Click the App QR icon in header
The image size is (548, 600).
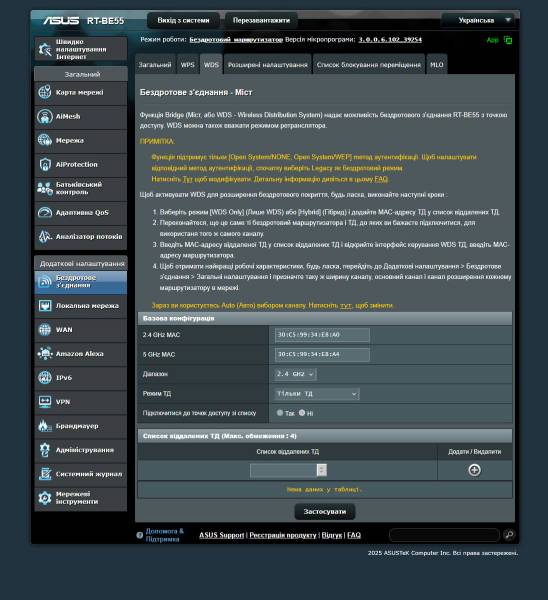click(508, 40)
